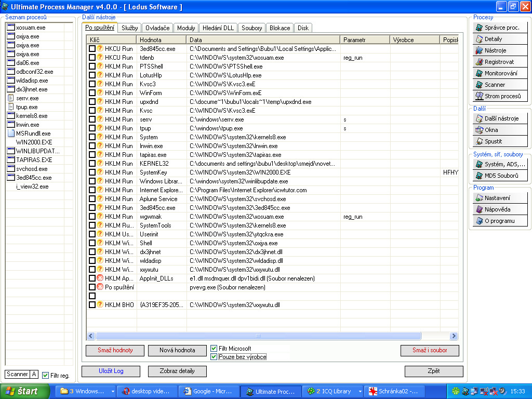The image size is (532, 399).
Task: Click the Strom procesů icon
Action: click(x=478, y=96)
